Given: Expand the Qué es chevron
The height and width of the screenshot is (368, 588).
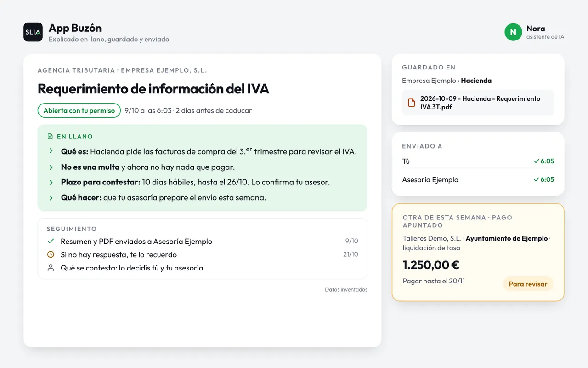Looking at the screenshot, I should click(x=51, y=151).
